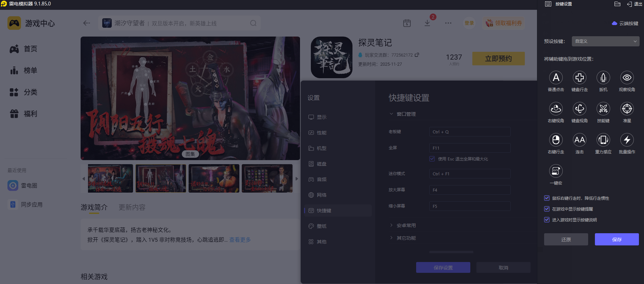Toggle 使用 Esc 退出全屏和最大化 checkbox

[432, 159]
